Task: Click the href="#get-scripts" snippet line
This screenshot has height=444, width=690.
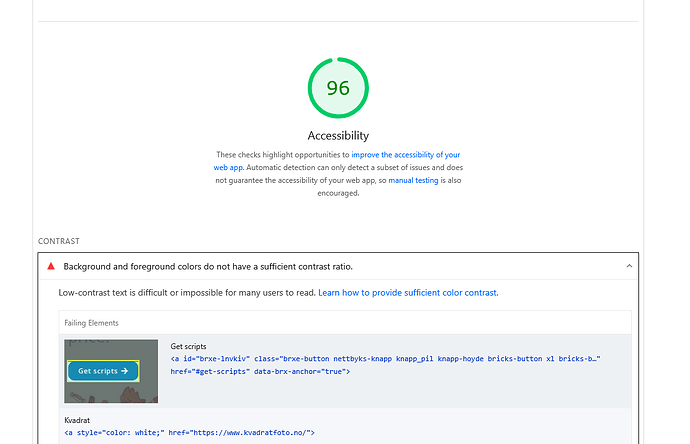Action: coord(260,371)
